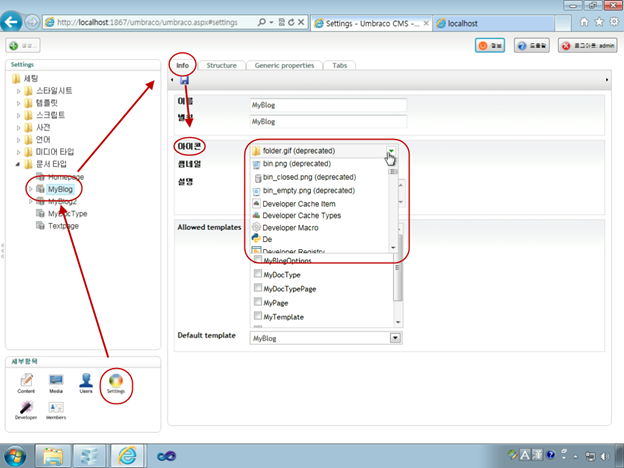
Task: Collapse the 문서 타입 folder node
Action: point(18,164)
